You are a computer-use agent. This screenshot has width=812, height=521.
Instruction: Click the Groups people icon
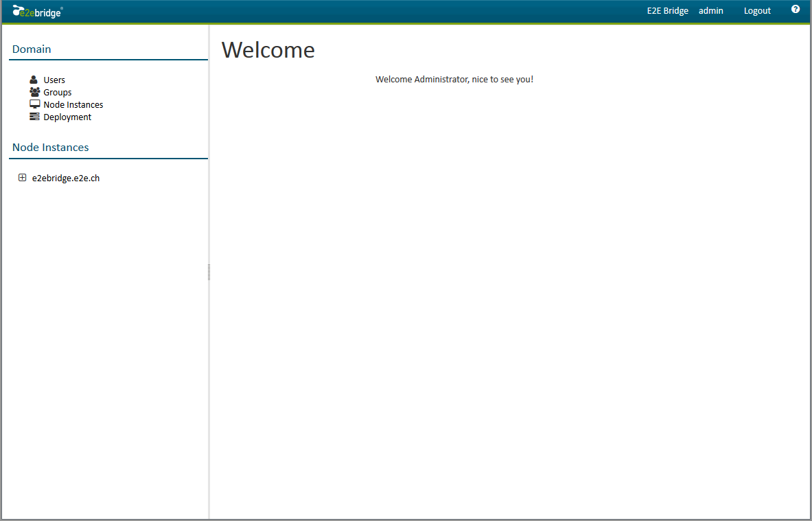34,91
